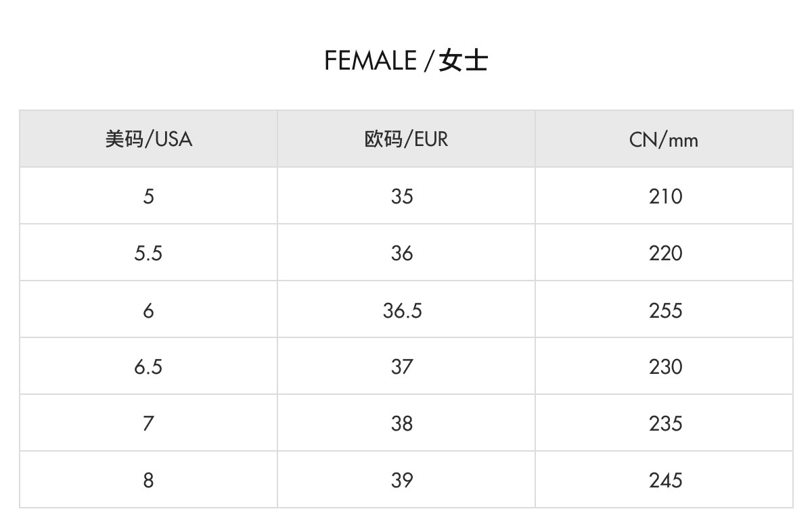Image resolution: width=812 pixels, height=528 pixels.
Task: Select the 美码/USA column header
Action: click(x=148, y=139)
